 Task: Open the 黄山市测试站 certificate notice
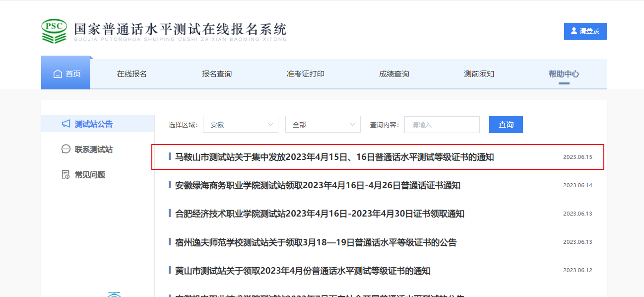click(x=303, y=271)
